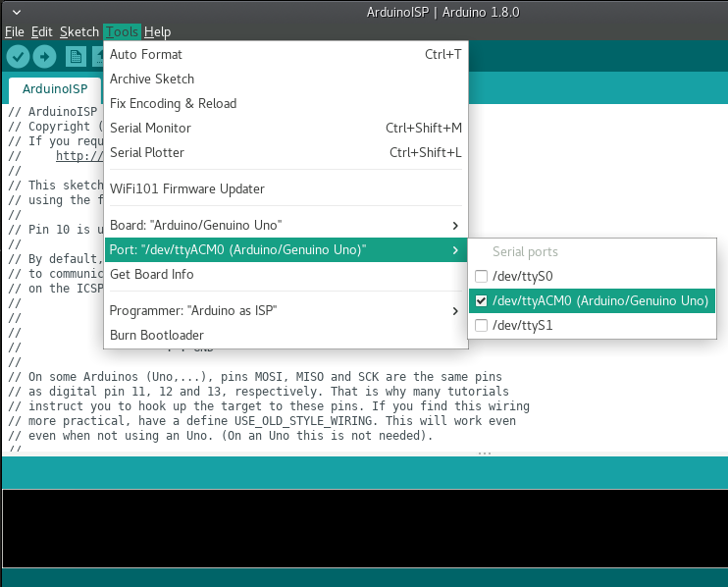This screenshot has height=587, width=728.
Task: Click the console divider dots handle
Action: [x=485, y=454]
